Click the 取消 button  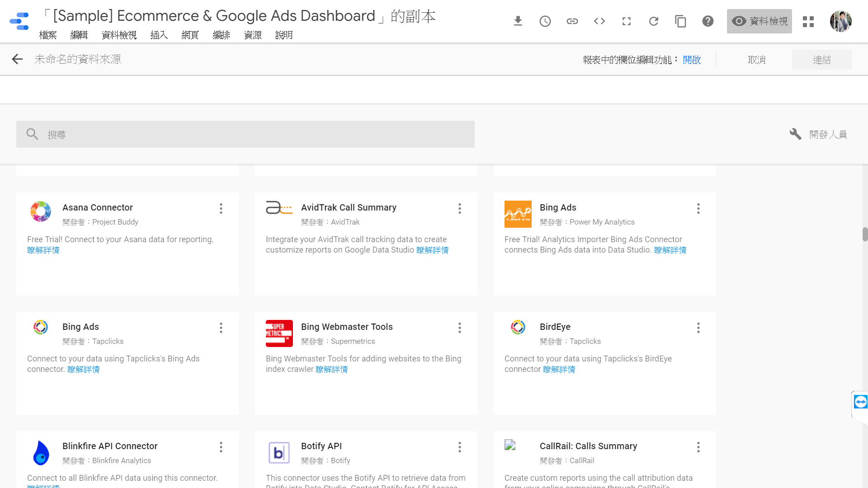pyautogui.click(x=757, y=60)
